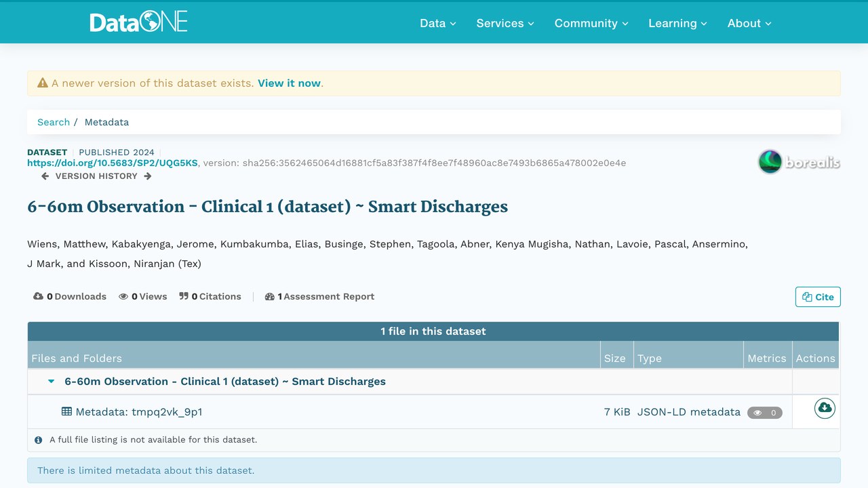Click the info icon next to full file listing
Image resolution: width=868 pixels, height=488 pixels.
pos(39,440)
